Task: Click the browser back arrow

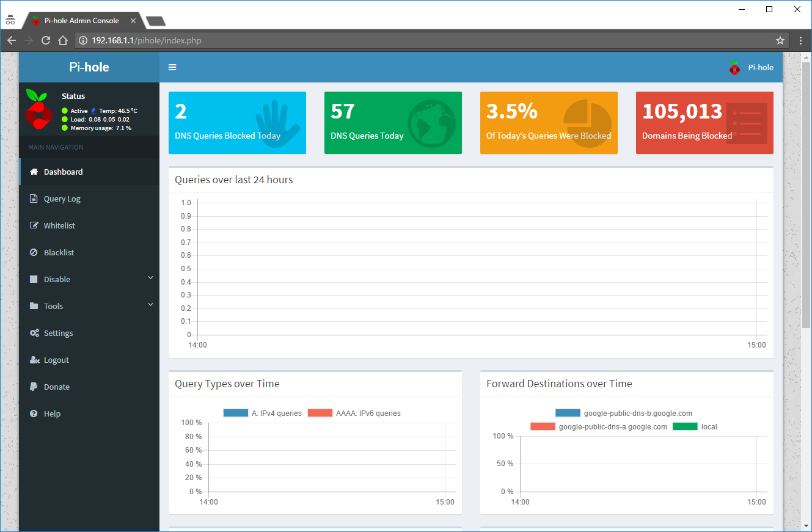Action: tap(11, 40)
